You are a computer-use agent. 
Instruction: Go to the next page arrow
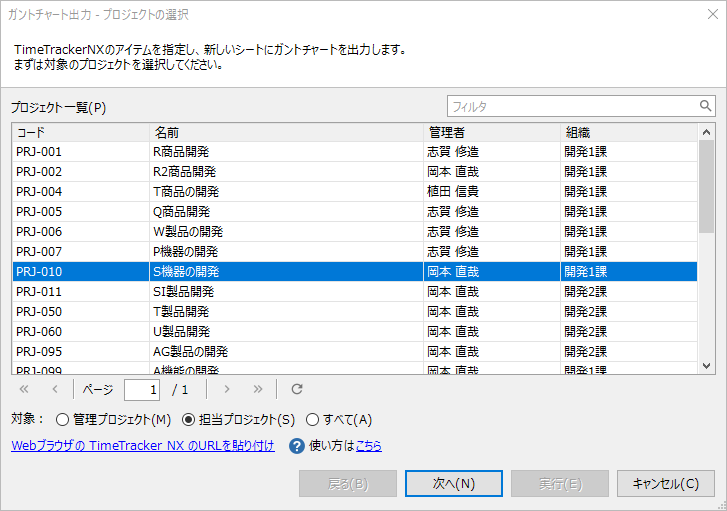pyautogui.click(x=227, y=389)
